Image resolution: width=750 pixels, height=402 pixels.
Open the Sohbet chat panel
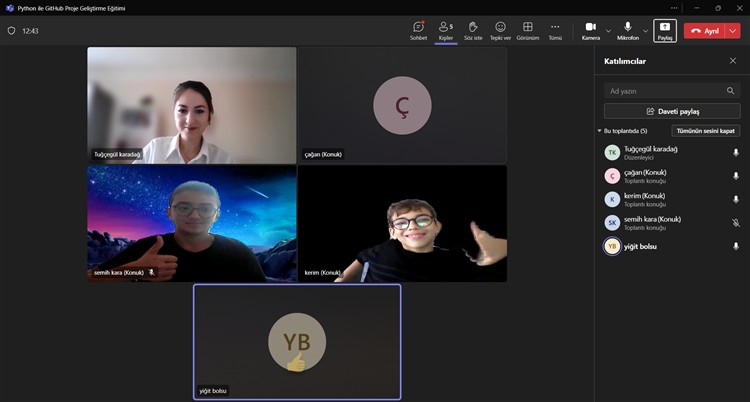pyautogui.click(x=418, y=30)
